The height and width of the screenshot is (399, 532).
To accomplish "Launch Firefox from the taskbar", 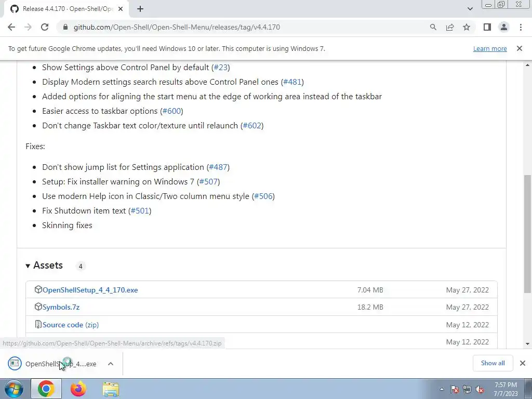I will tap(78, 389).
